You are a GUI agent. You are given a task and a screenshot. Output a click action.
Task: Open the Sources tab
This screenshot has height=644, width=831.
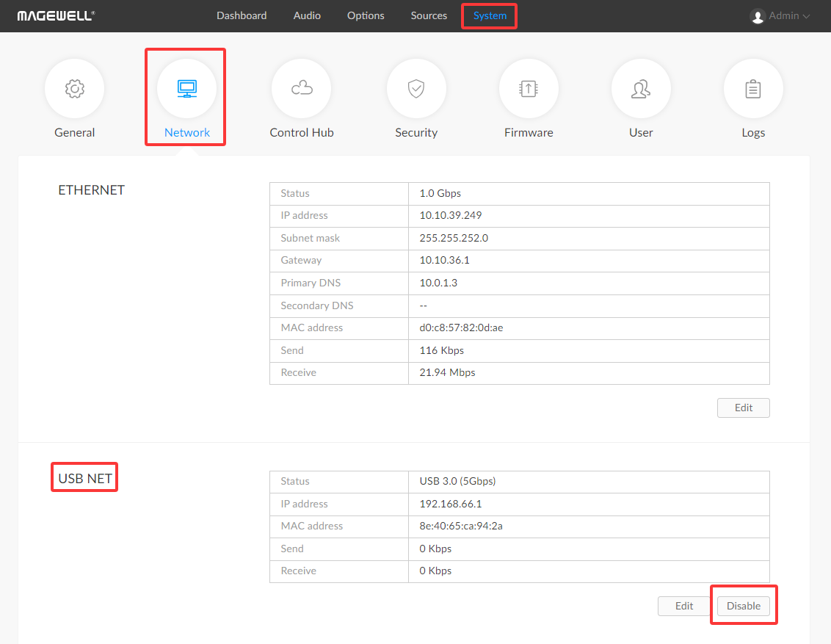pos(429,15)
